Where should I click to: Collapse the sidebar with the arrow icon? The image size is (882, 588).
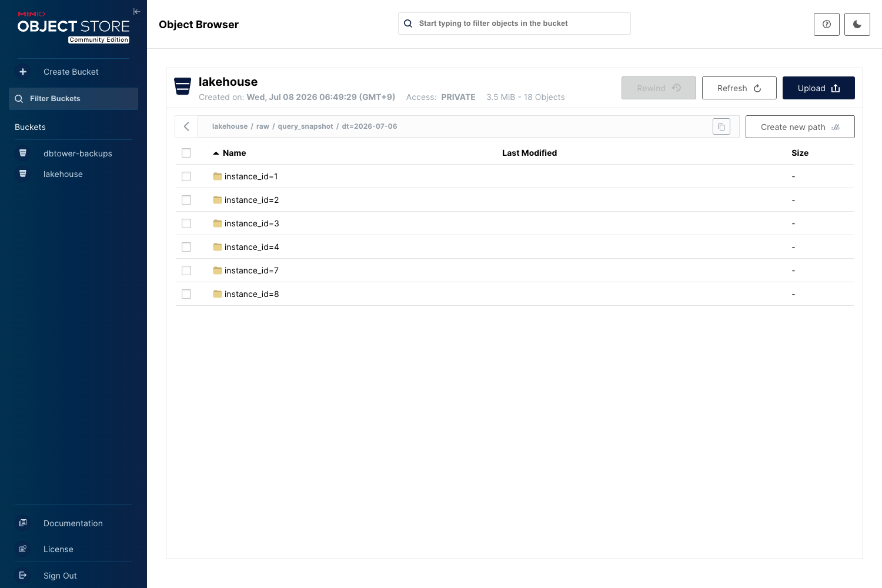(x=136, y=12)
